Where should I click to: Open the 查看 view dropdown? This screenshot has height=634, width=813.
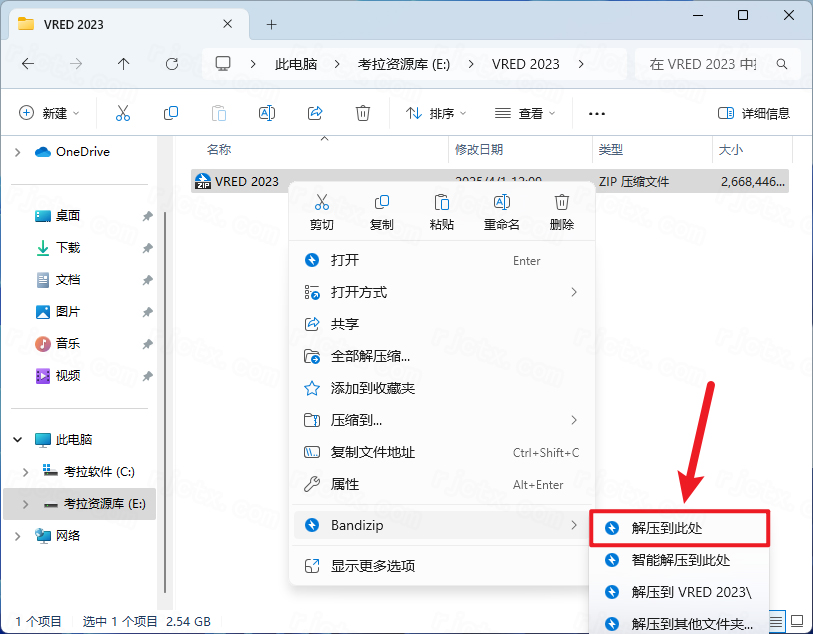[525, 114]
